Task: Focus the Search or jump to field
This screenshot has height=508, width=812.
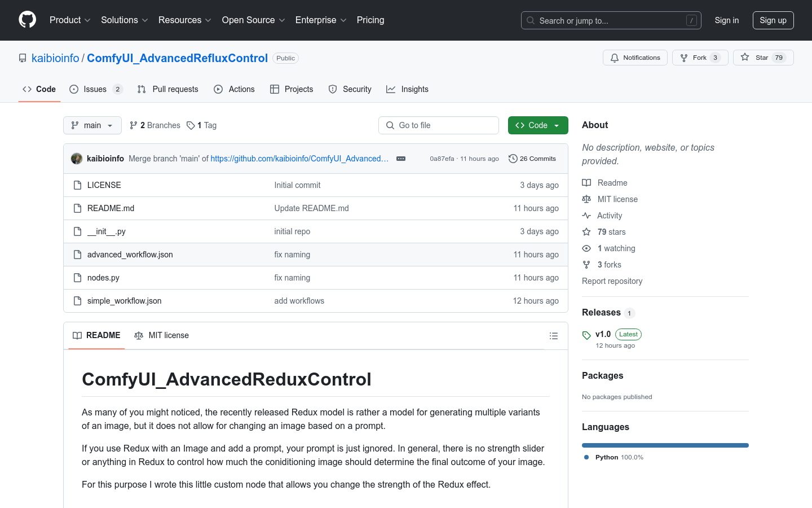Action: pos(611,20)
